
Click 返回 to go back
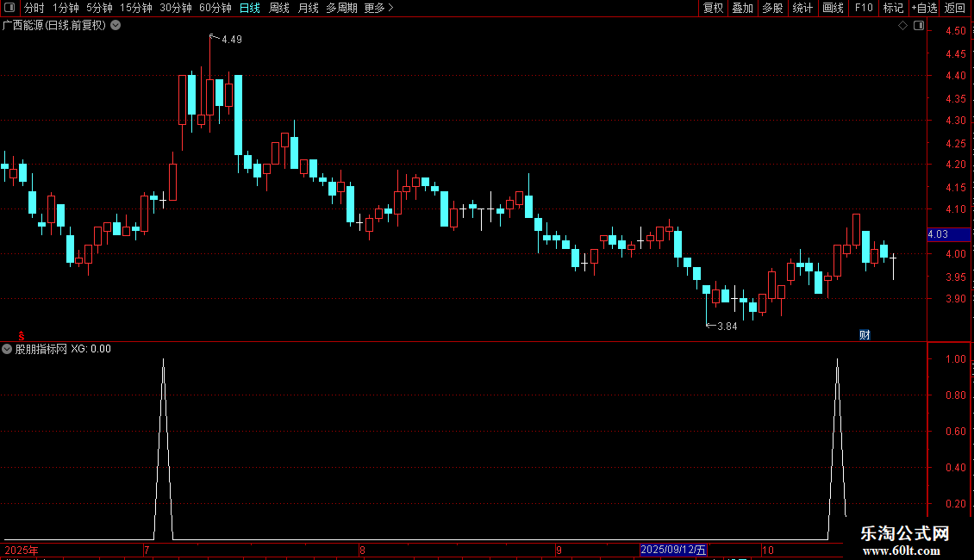955,8
